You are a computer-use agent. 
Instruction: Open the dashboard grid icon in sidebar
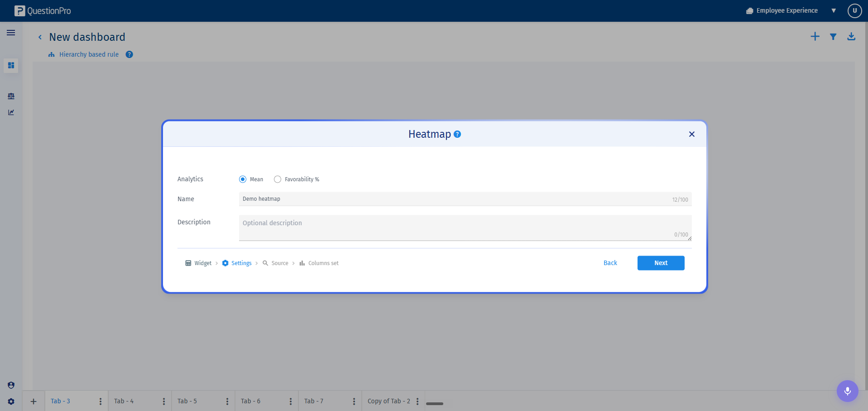[11, 65]
